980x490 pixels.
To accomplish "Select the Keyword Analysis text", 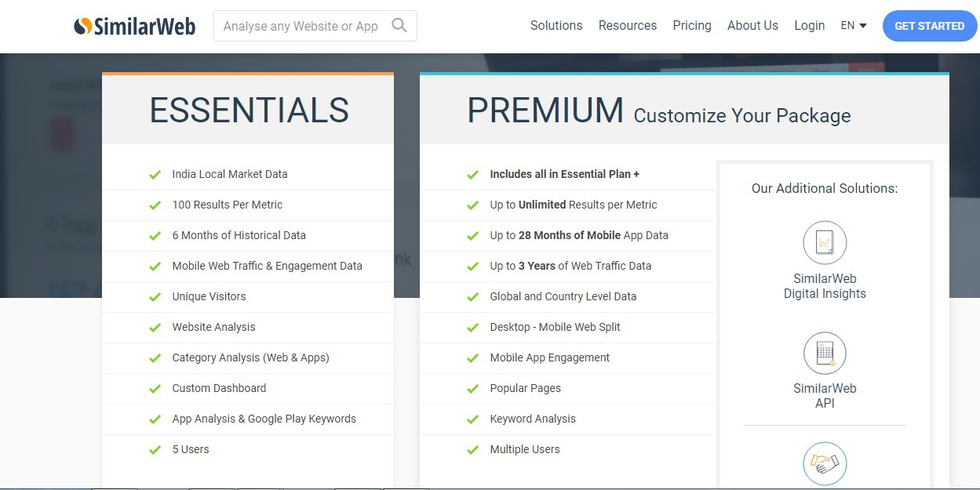I will [x=533, y=419].
